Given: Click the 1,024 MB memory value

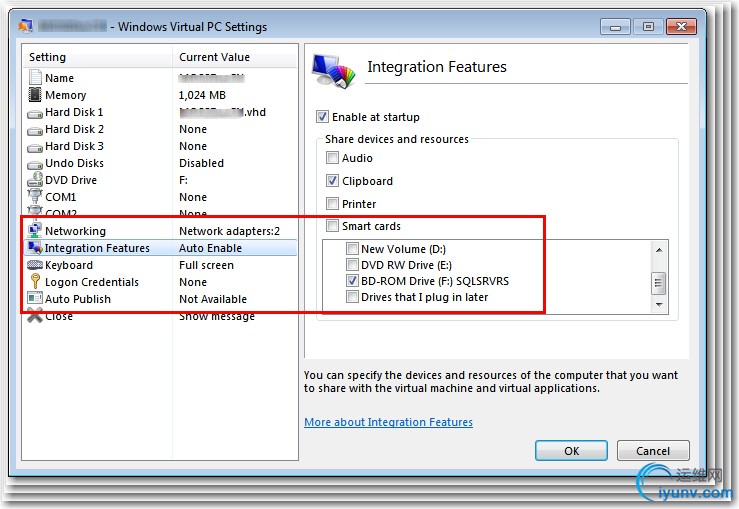Looking at the screenshot, I should click(202, 95).
